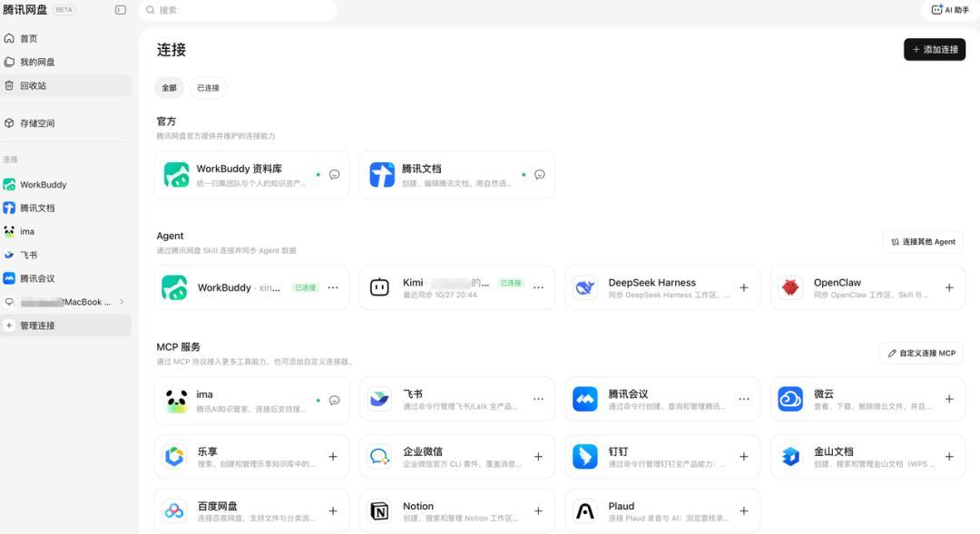
Task: Switch to the 已连接 tab
Action: (x=208, y=88)
